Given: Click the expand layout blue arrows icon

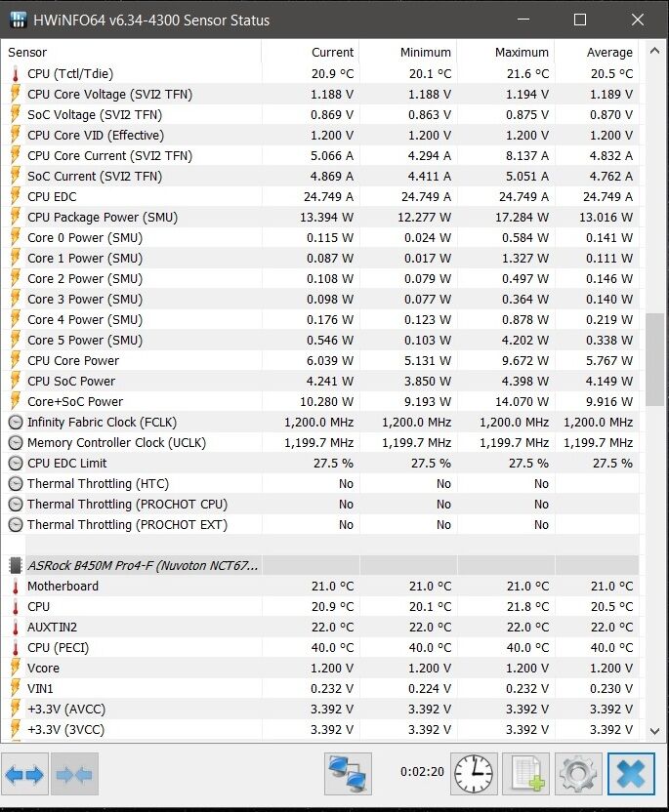Looking at the screenshot, I should coord(24,774).
